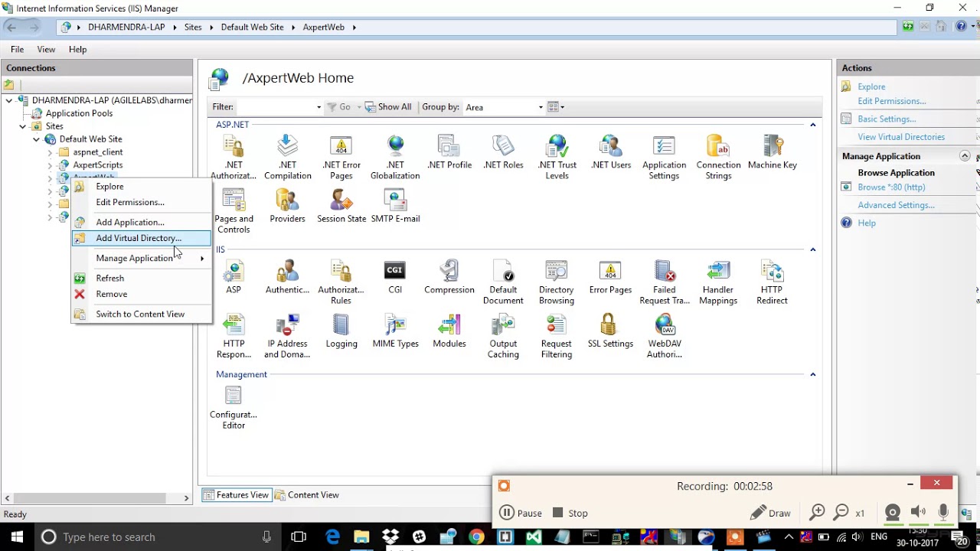The width and height of the screenshot is (980, 551).
Task: Open Handler Mappings feature
Action: pos(718,282)
